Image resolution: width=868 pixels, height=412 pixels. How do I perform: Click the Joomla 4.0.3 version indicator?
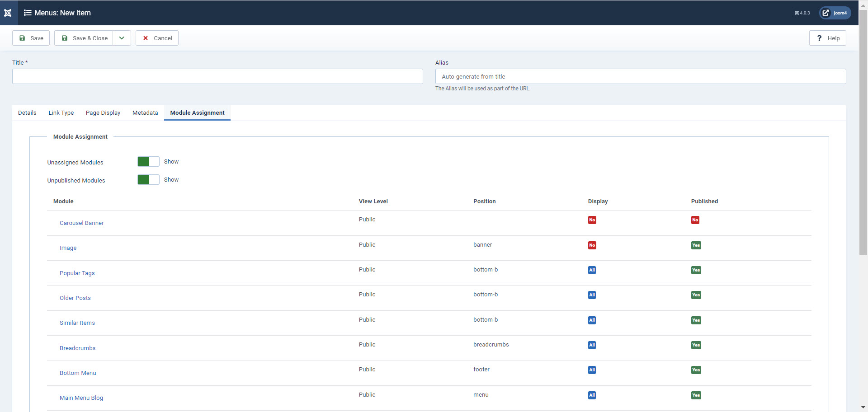click(802, 13)
